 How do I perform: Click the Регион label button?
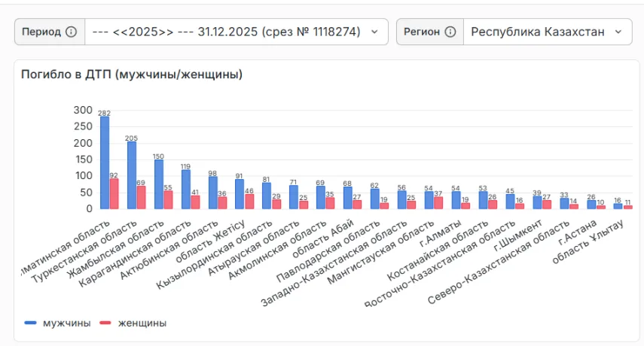[422, 32]
